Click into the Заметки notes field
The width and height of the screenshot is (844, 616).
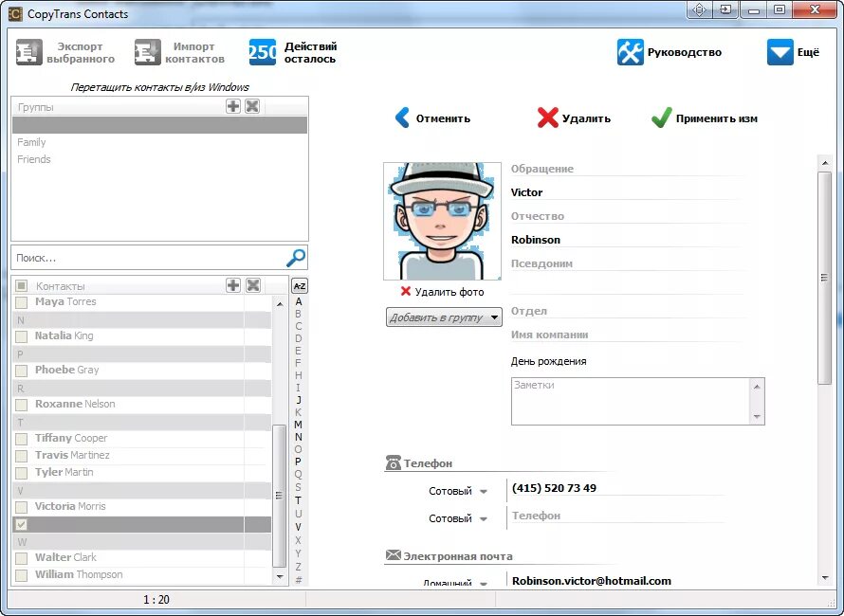point(631,401)
